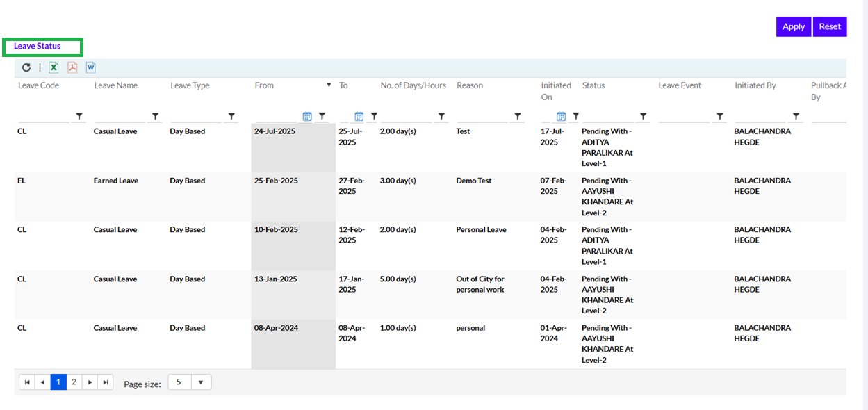The height and width of the screenshot is (410, 868).
Task: Select the Leave Status tab heading
Action: pyautogui.click(x=38, y=47)
